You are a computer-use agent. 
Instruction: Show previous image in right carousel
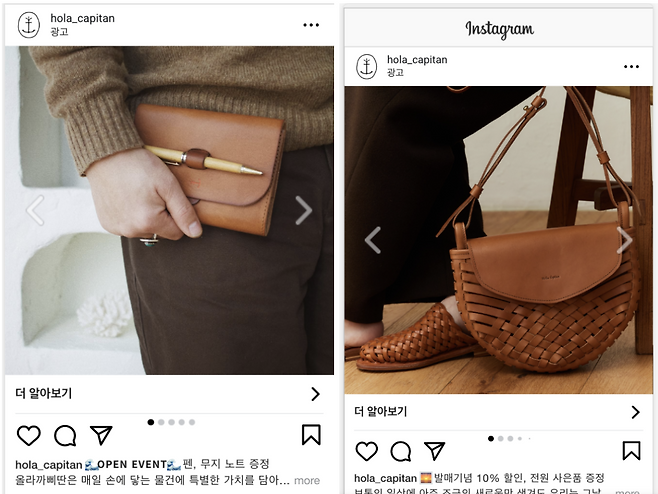[x=373, y=240]
